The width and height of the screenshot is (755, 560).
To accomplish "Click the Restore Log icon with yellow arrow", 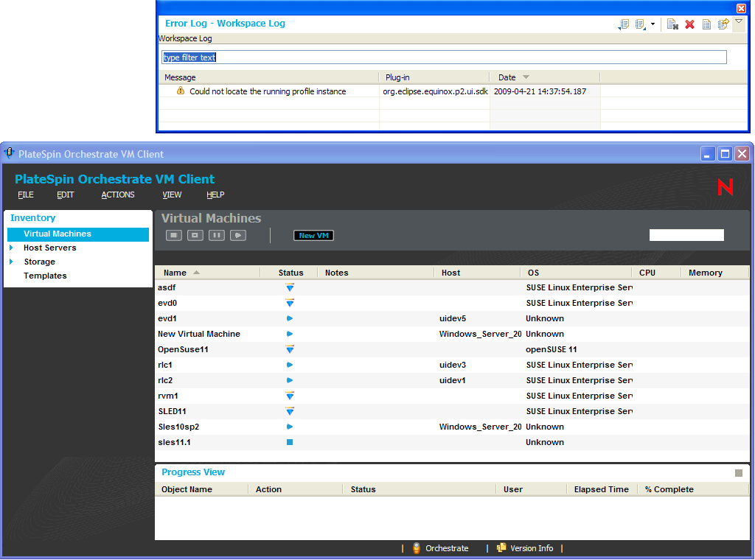I will click(723, 24).
